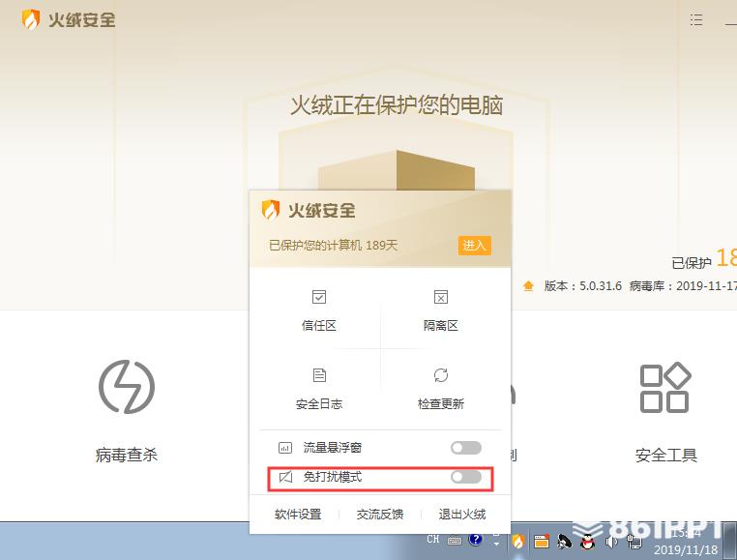Click the 已保护您的计算机 189天 text
The image size is (737, 560).
(334, 246)
